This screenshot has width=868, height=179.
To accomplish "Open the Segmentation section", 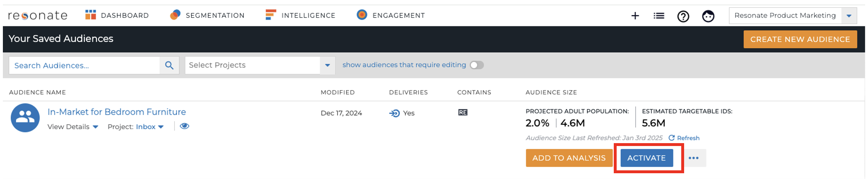I will tap(207, 15).
